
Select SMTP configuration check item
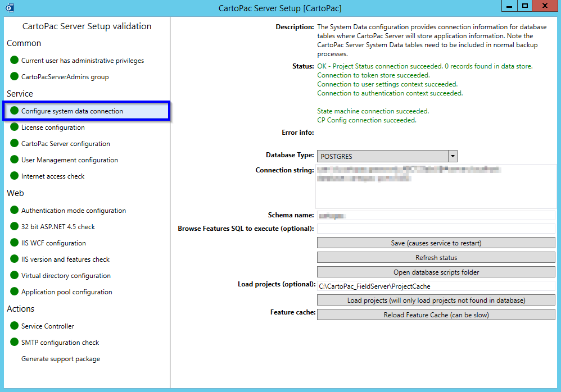[x=60, y=343]
